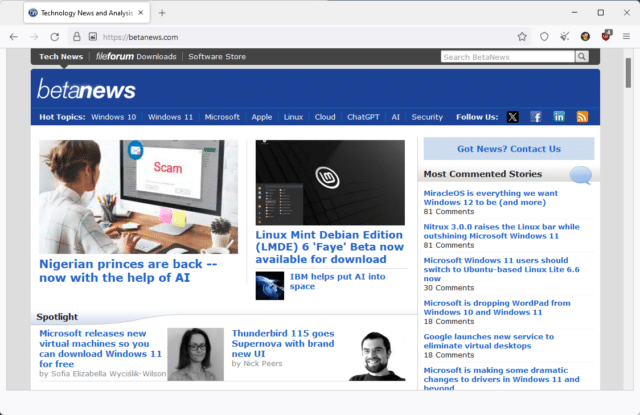Image resolution: width=640 pixels, height=415 pixels.
Task: Maximize the browser window
Action: [600, 13]
